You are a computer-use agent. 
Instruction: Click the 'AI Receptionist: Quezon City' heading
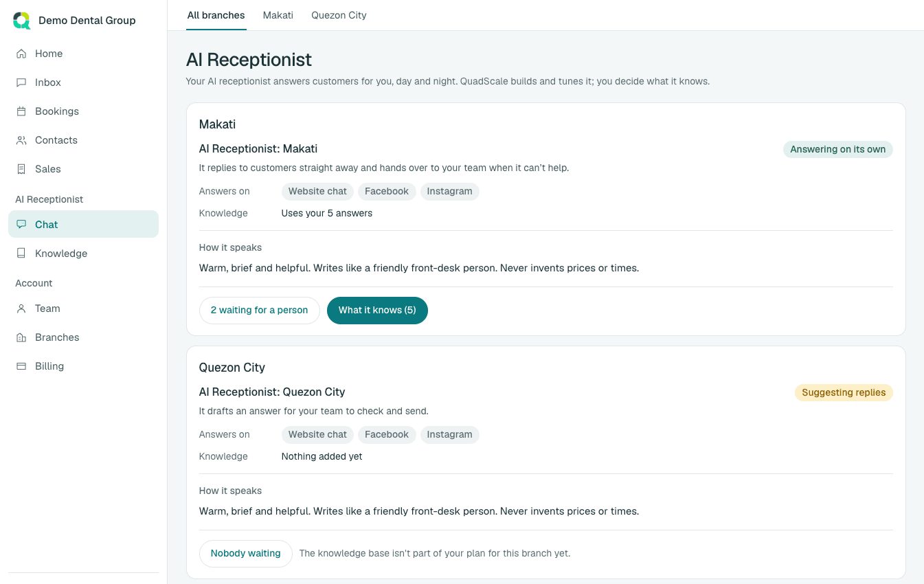click(x=272, y=392)
